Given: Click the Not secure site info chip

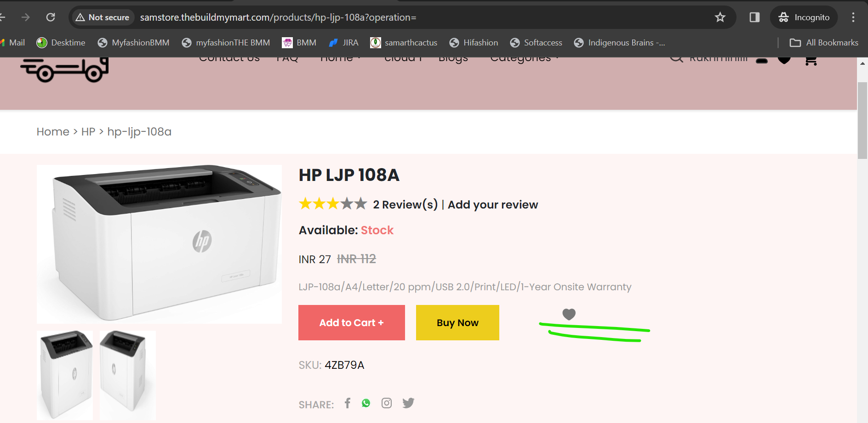Looking at the screenshot, I should 103,17.
